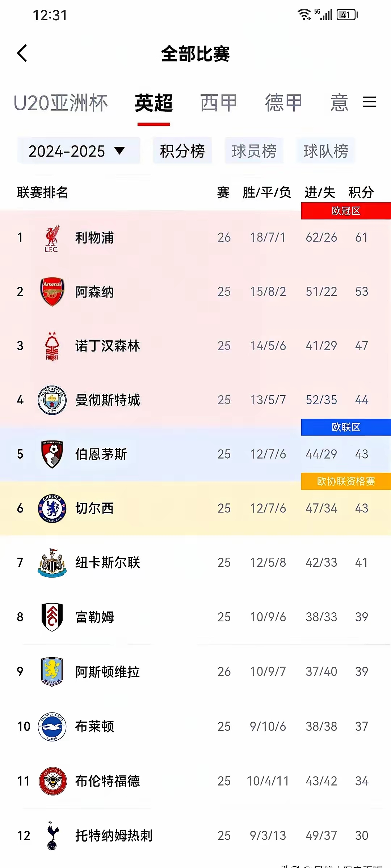Click the Manchester City badge
The image size is (391, 868).
tap(52, 400)
